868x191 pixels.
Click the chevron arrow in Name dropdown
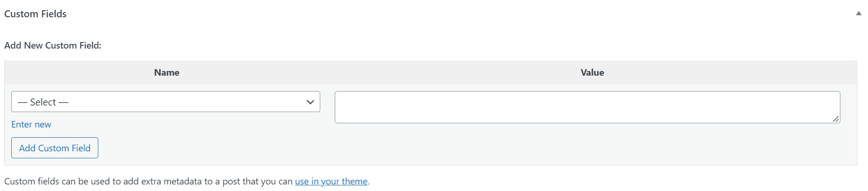pyautogui.click(x=310, y=102)
